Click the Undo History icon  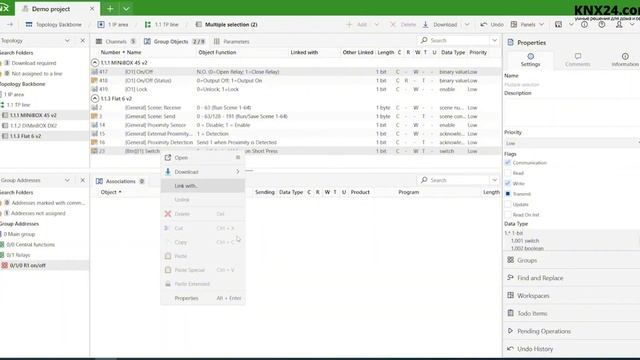click(510, 349)
